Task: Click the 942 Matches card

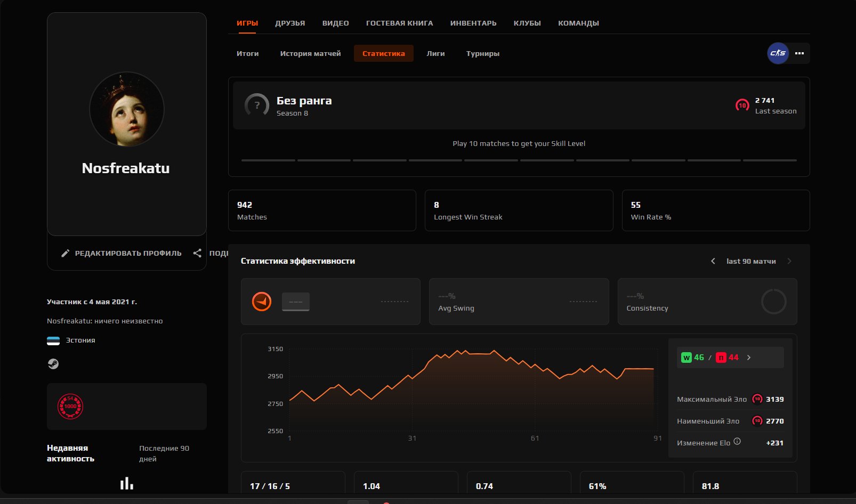Action: click(x=322, y=210)
